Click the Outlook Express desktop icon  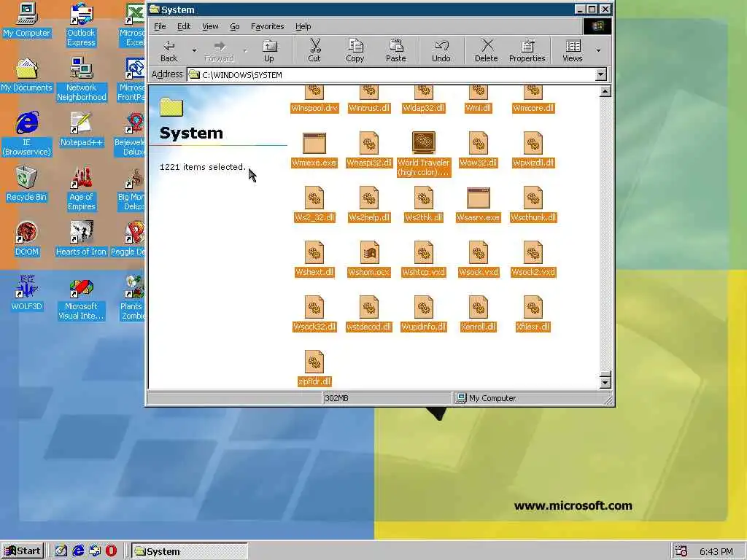82,25
